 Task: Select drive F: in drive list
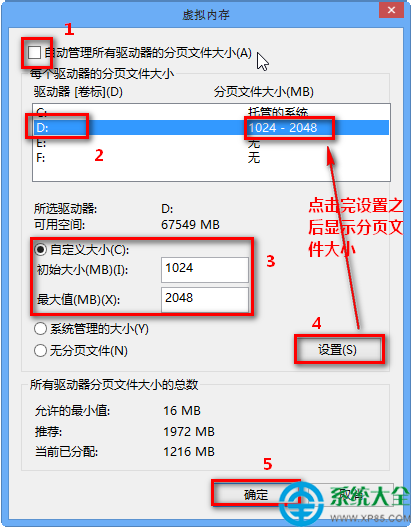pyautogui.click(x=211, y=158)
